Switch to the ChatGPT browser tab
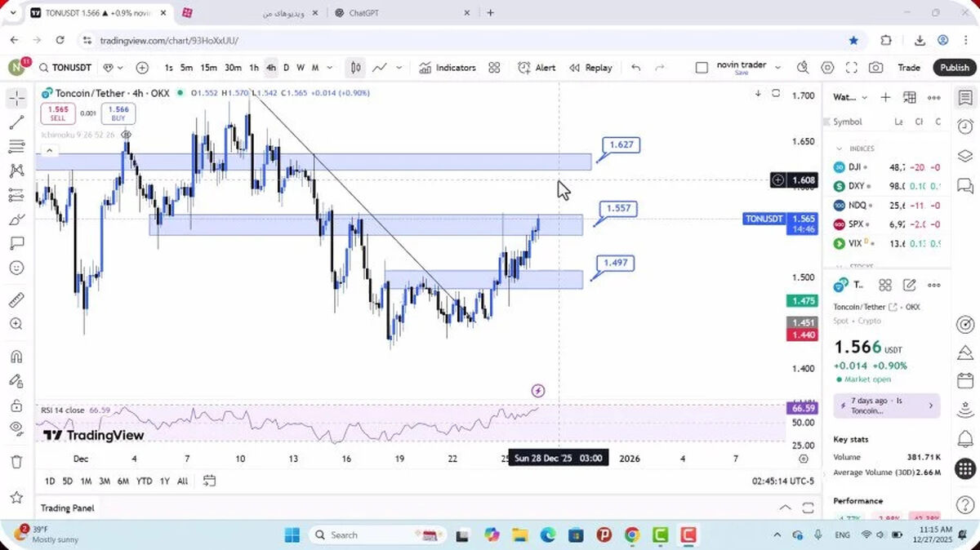The width and height of the screenshot is (980, 550). (x=402, y=13)
